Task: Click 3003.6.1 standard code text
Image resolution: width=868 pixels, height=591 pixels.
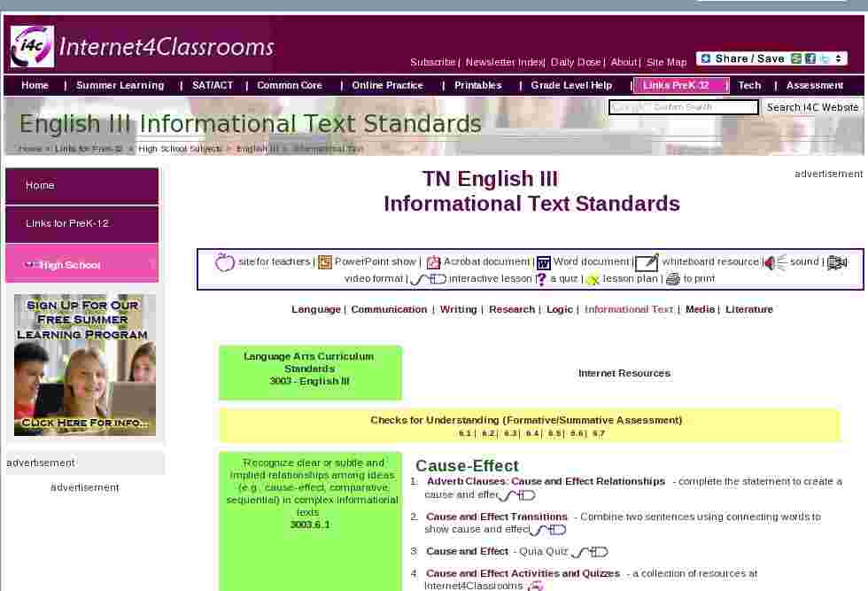Action: 310,525
